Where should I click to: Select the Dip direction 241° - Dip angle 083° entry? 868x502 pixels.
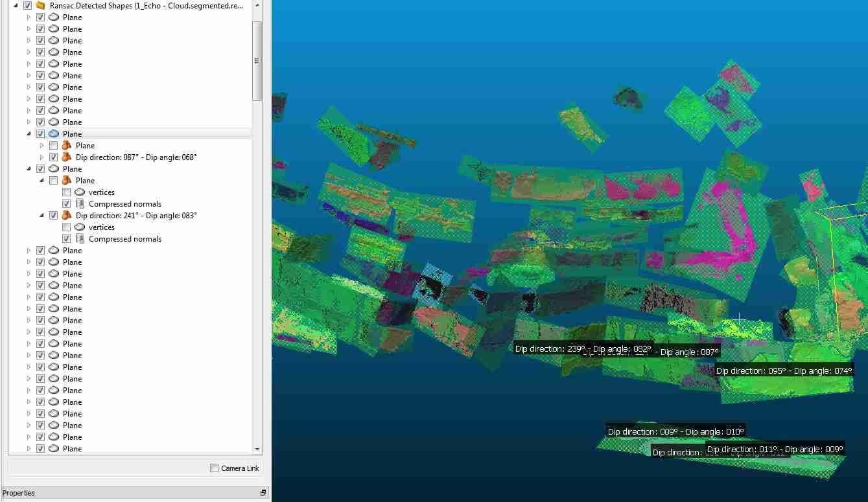(x=136, y=216)
